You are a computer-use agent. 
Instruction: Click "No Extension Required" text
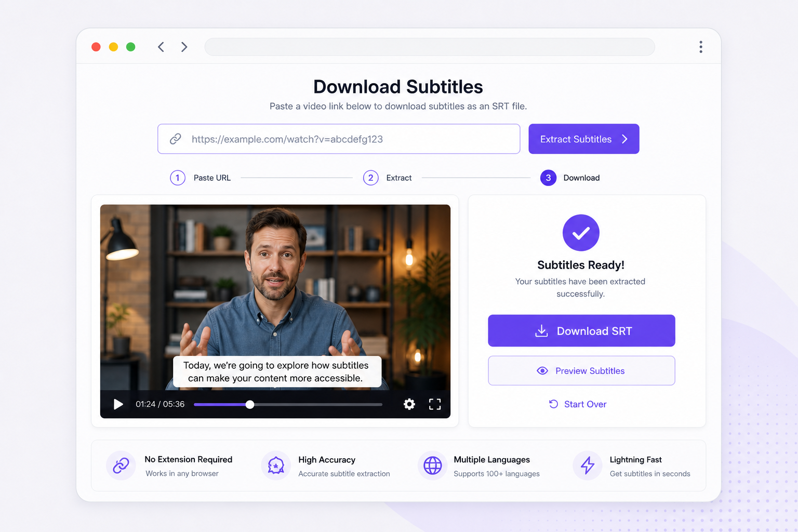click(x=189, y=459)
